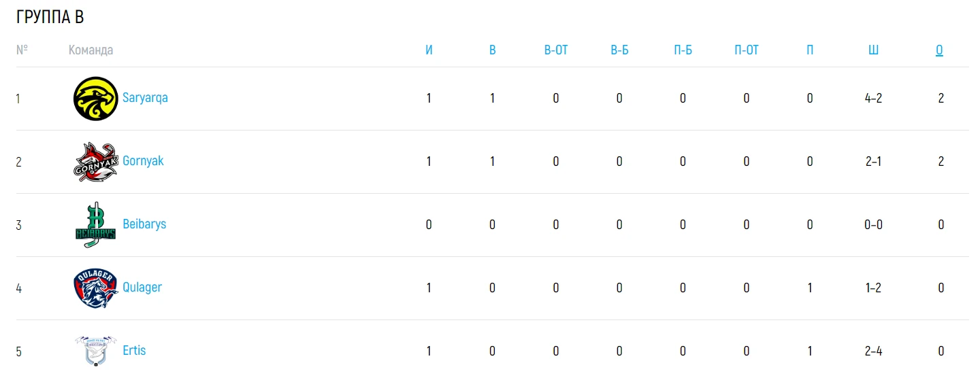Sort by И games played header

[429, 50]
